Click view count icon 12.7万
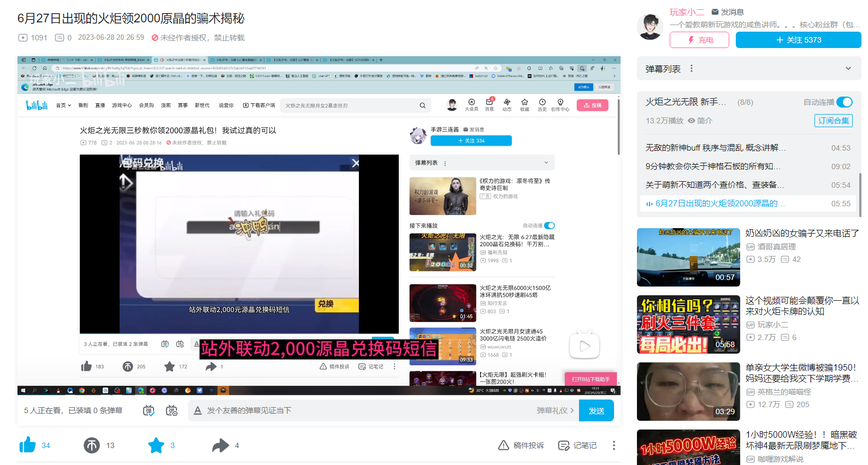This screenshot has width=868, height=465. [751, 404]
